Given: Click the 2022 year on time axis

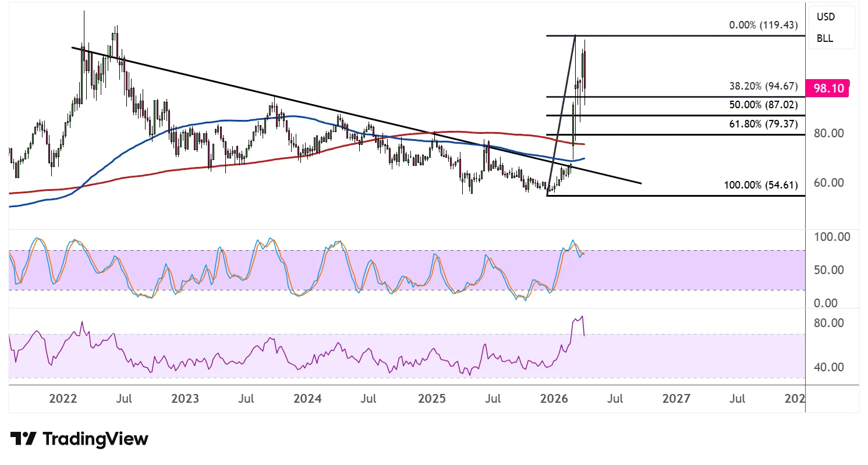Looking at the screenshot, I should coord(63,399).
